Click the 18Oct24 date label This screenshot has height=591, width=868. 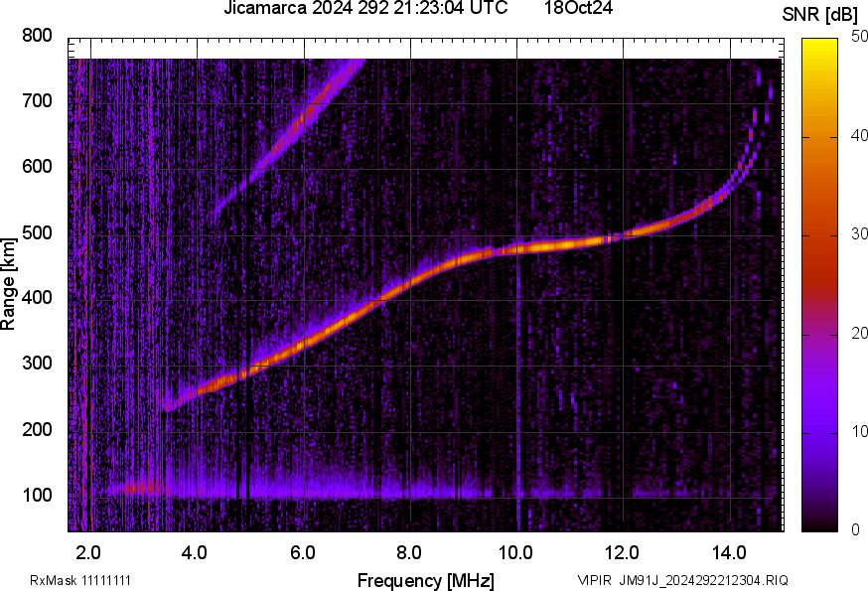[578, 8]
